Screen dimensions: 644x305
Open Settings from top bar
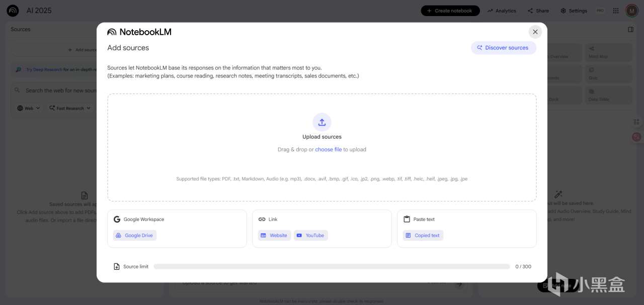[574, 11]
